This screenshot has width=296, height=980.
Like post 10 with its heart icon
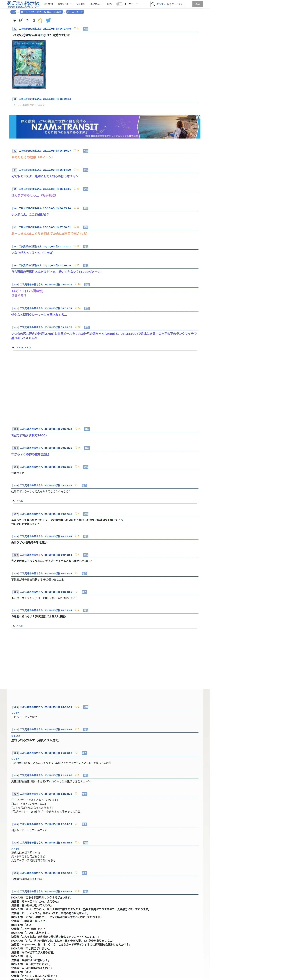76,284
